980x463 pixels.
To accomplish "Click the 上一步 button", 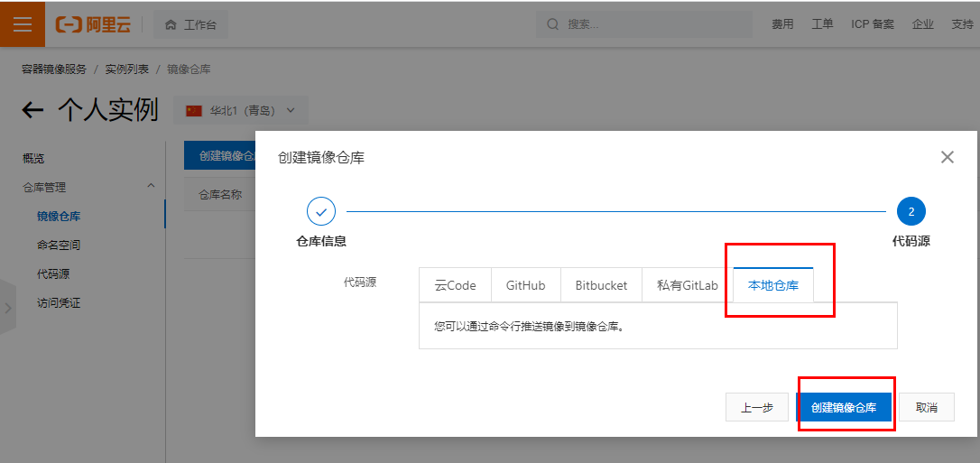I will click(x=757, y=407).
